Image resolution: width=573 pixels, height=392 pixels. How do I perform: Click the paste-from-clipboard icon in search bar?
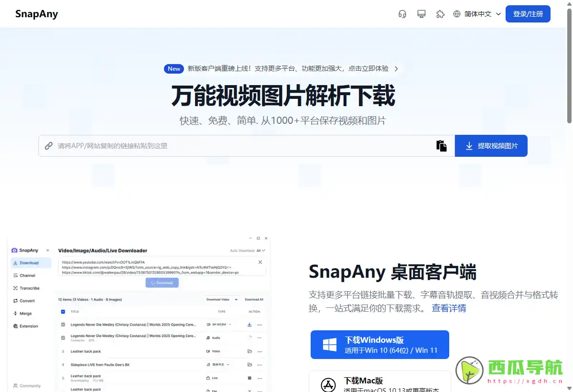(x=441, y=145)
